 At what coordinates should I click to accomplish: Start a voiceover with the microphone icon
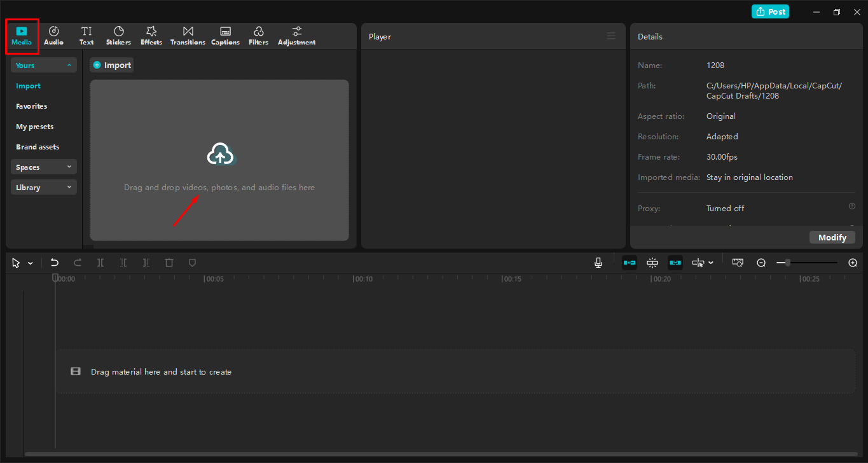(x=598, y=262)
